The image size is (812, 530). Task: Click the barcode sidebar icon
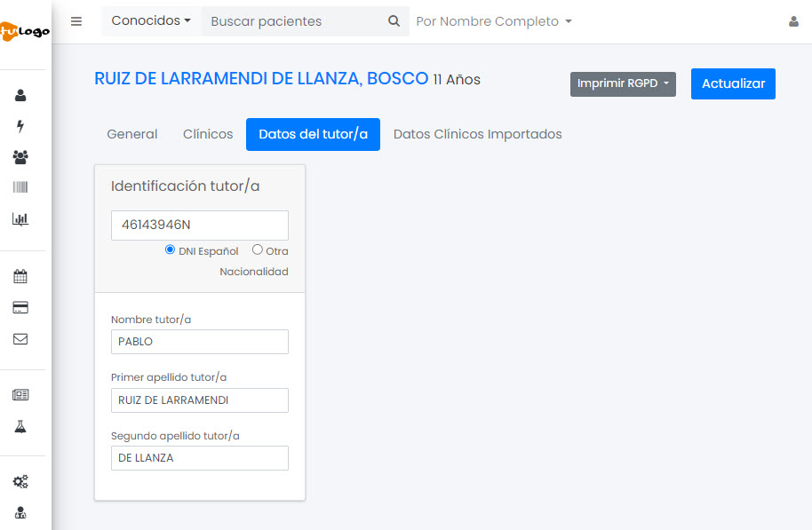pyautogui.click(x=20, y=187)
